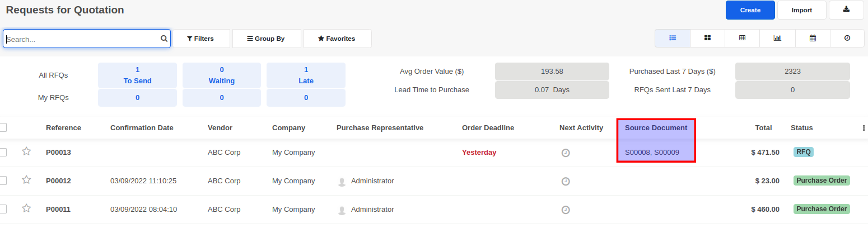Open the Group By dropdown
Screen dimensions: 868x228
pos(266,39)
